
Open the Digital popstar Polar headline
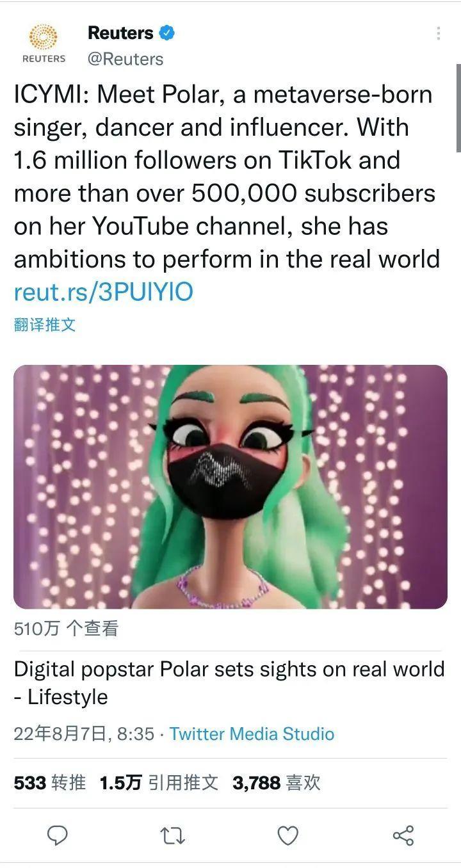click(x=229, y=683)
